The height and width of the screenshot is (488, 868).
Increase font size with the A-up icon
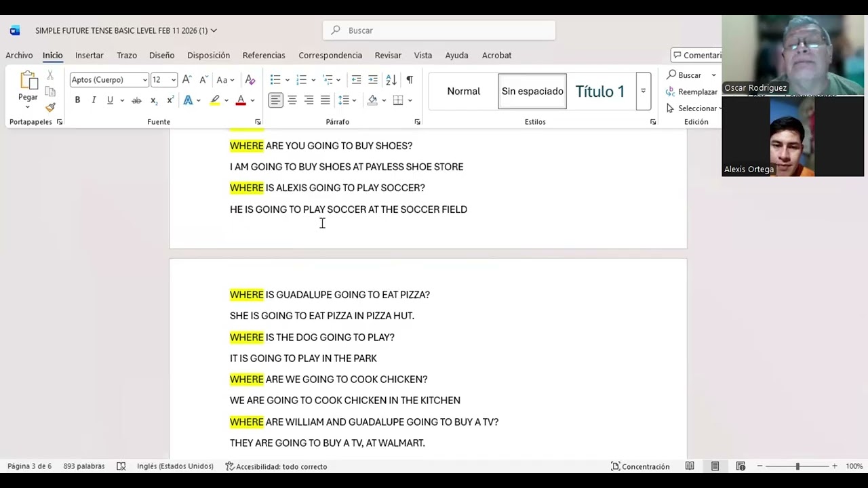[x=187, y=80]
